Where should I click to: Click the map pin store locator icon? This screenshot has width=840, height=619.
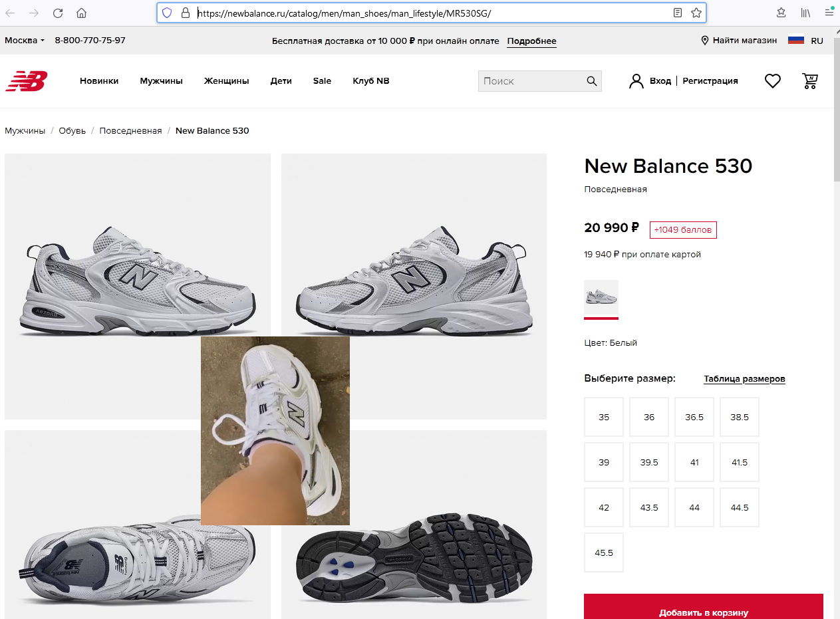705,41
